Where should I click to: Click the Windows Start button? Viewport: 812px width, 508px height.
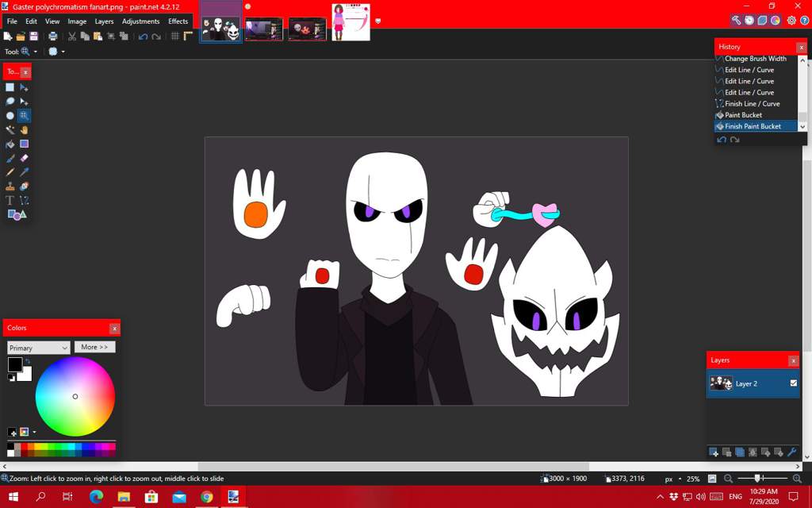(x=13, y=497)
